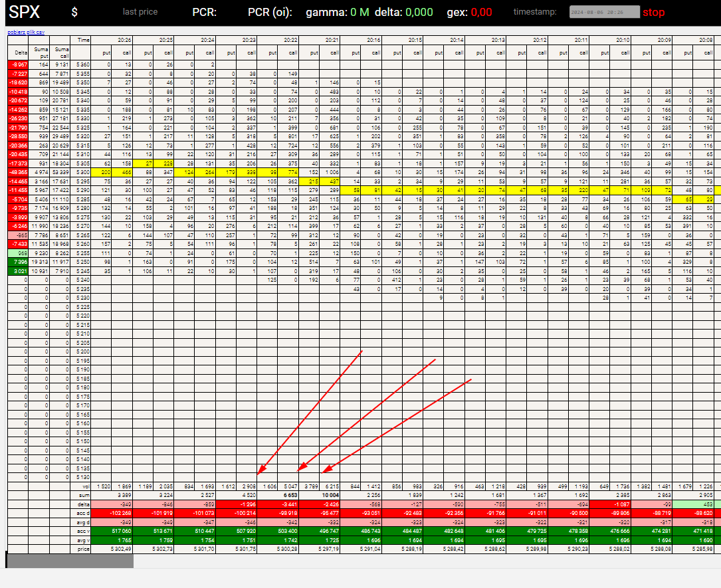Click the 'avg d' row label
721x588 pixels.
pyautogui.click(x=80, y=522)
